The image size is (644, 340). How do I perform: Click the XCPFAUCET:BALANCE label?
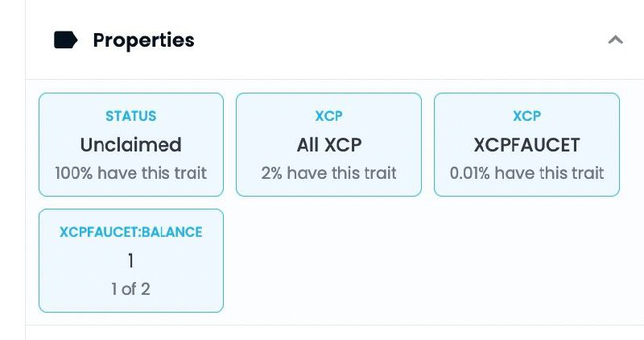coord(131,232)
